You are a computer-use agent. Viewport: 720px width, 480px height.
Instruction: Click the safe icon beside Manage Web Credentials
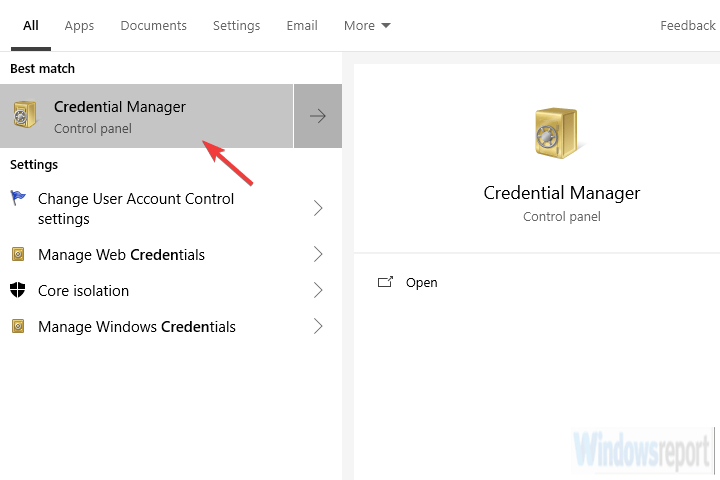[x=18, y=254]
